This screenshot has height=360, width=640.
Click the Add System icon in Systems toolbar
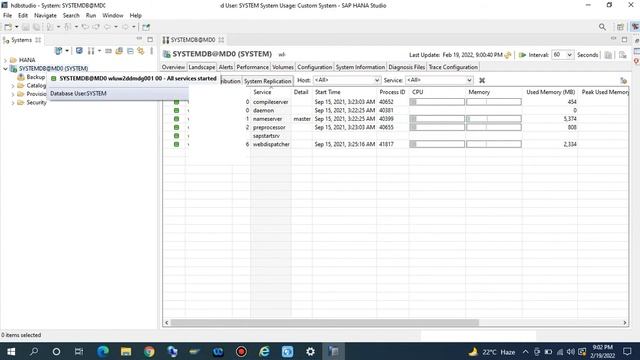click(x=58, y=51)
